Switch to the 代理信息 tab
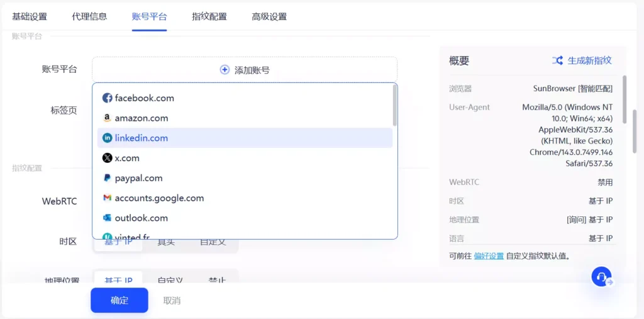The width and height of the screenshot is (644, 319). pyautogui.click(x=89, y=16)
